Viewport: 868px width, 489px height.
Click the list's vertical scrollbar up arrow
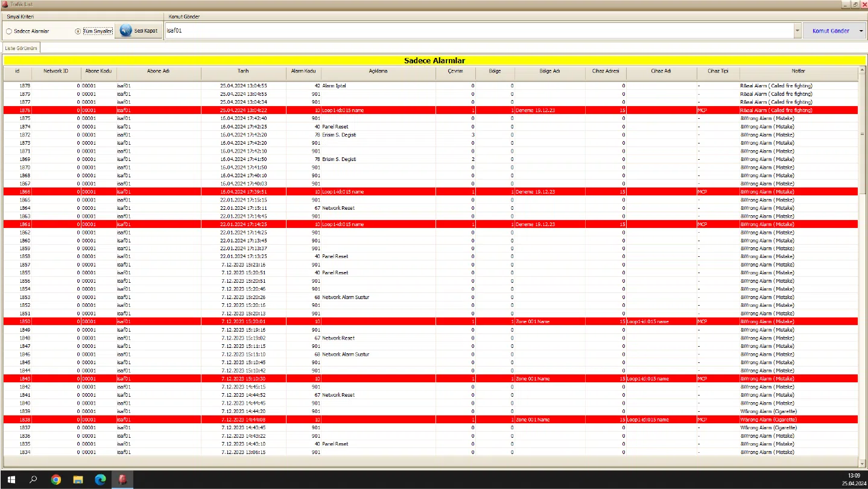pos(862,69)
